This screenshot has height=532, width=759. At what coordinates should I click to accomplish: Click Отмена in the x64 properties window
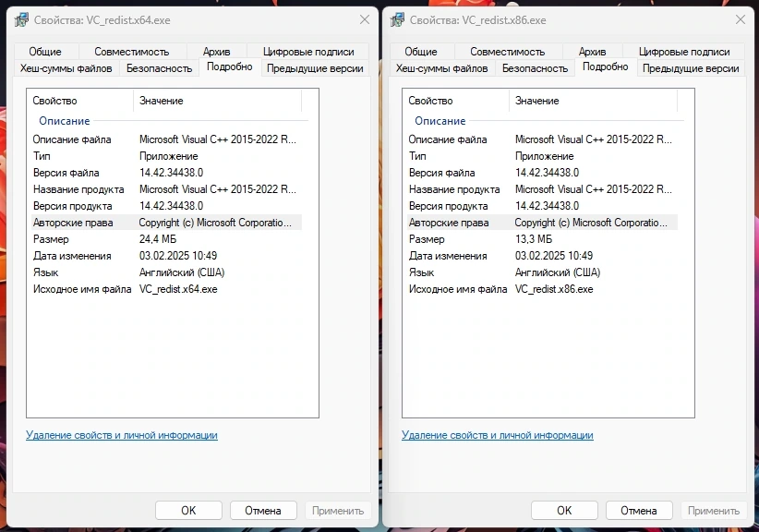(263, 511)
